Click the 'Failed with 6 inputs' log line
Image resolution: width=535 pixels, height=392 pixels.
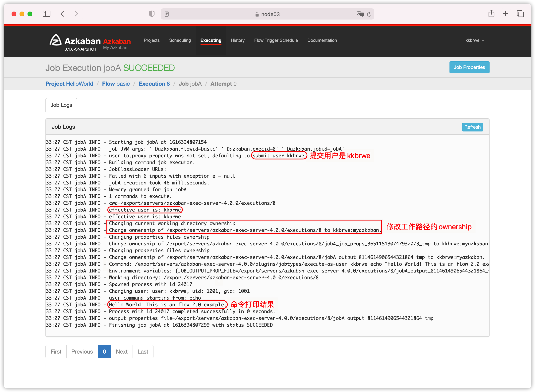(172, 176)
